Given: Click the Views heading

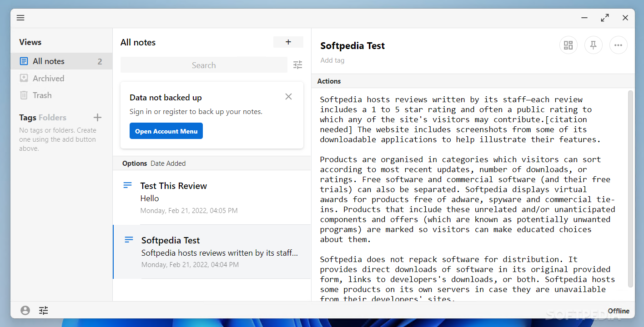Looking at the screenshot, I should pos(30,42).
